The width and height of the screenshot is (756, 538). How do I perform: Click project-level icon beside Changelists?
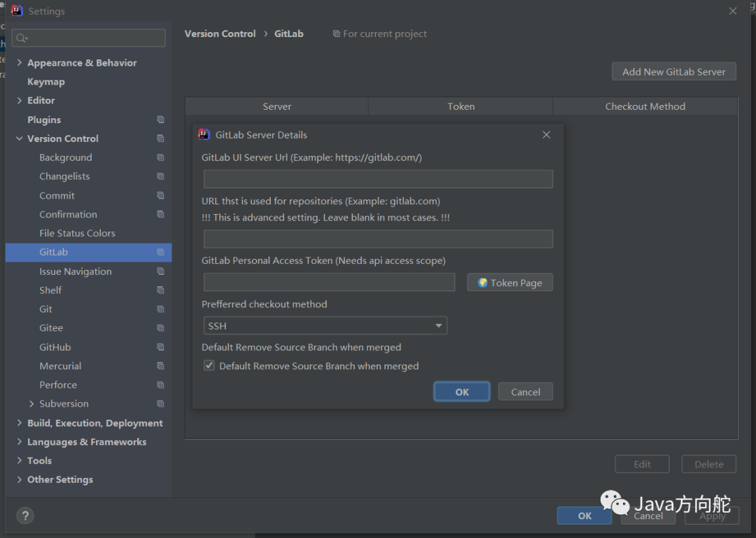[160, 176]
